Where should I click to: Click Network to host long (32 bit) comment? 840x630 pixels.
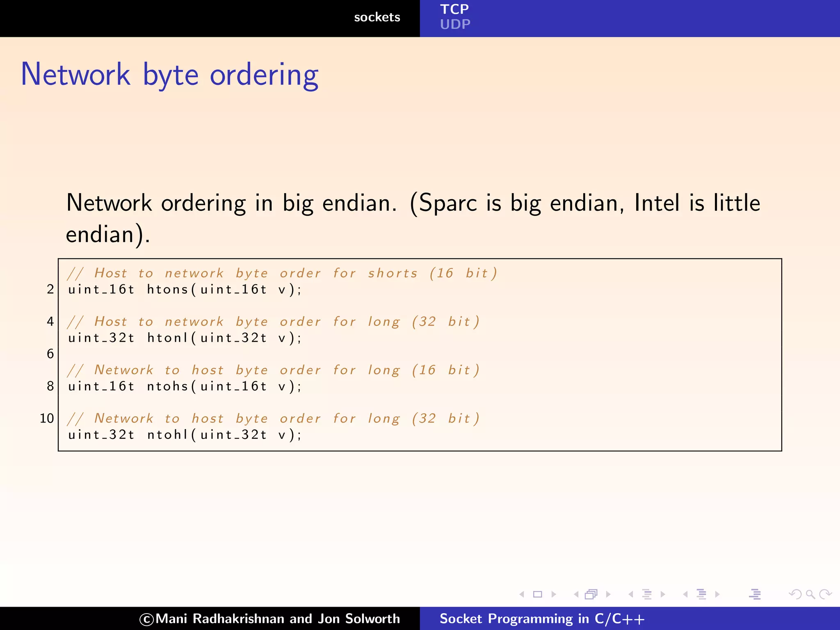tap(274, 418)
